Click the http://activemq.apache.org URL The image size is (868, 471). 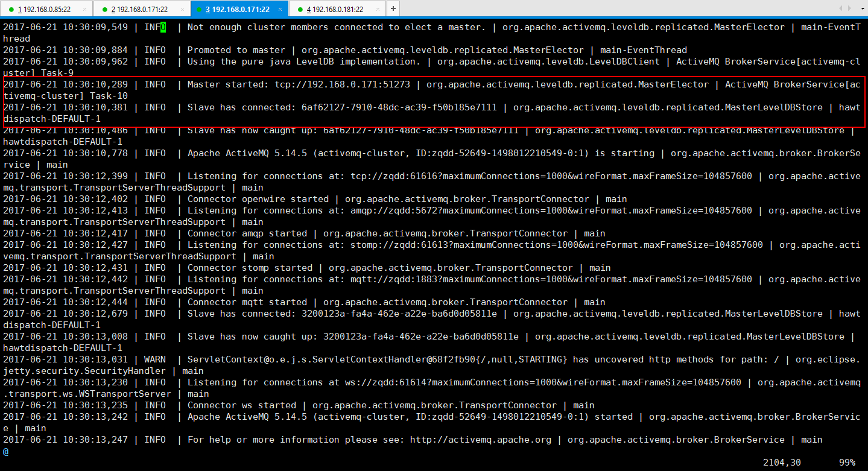tap(481, 440)
